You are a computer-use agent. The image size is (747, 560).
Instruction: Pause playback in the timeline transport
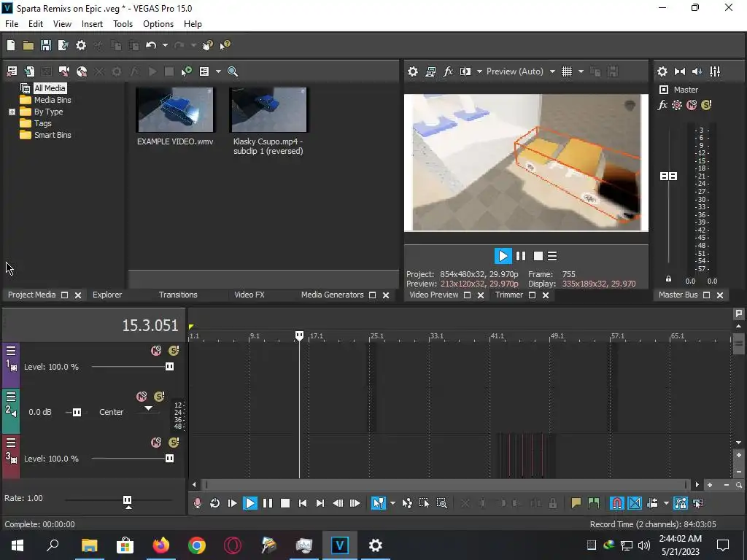pyautogui.click(x=267, y=503)
